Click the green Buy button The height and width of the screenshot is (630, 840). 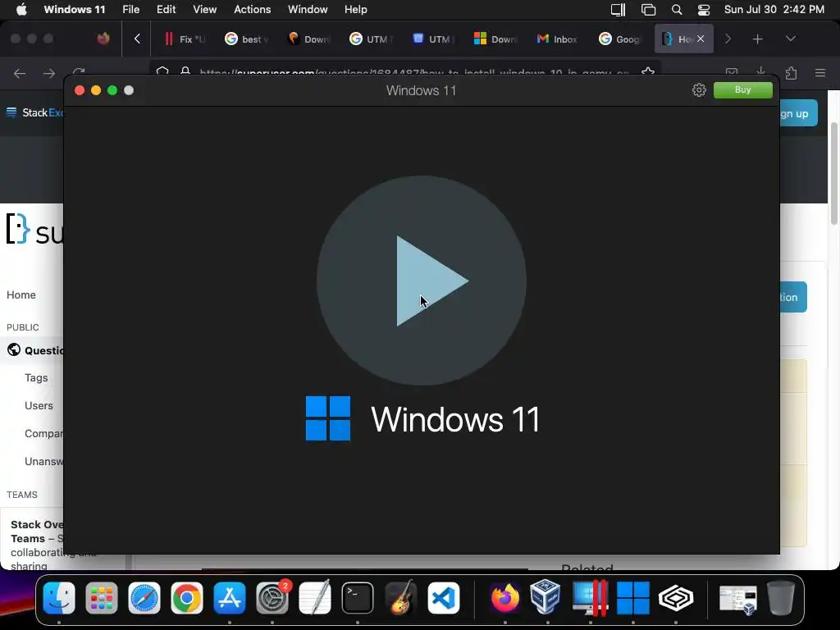click(743, 90)
